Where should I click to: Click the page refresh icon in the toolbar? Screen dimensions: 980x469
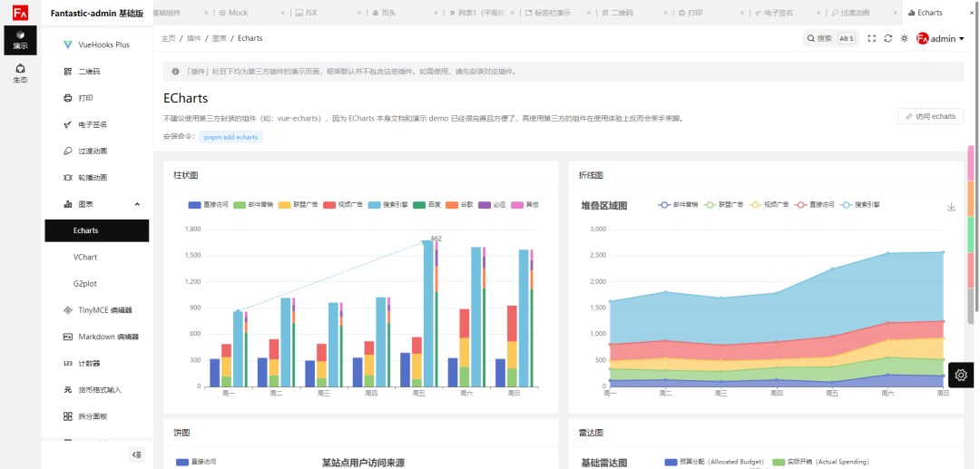pos(888,39)
